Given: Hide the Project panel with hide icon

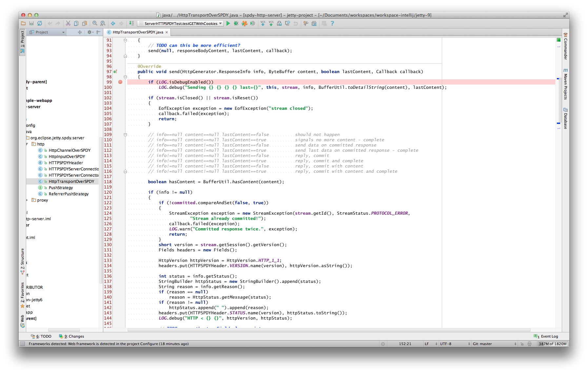Looking at the screenshot, I should [98, 32].
